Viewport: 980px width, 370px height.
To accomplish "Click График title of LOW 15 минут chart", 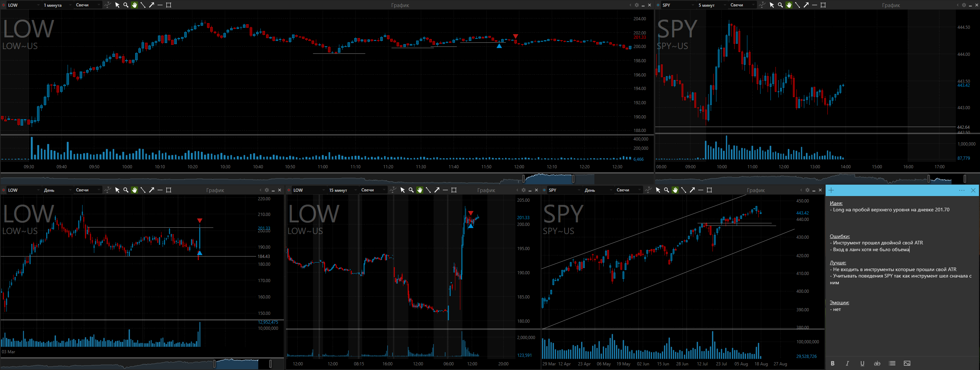I will click(x=486, y=190).
